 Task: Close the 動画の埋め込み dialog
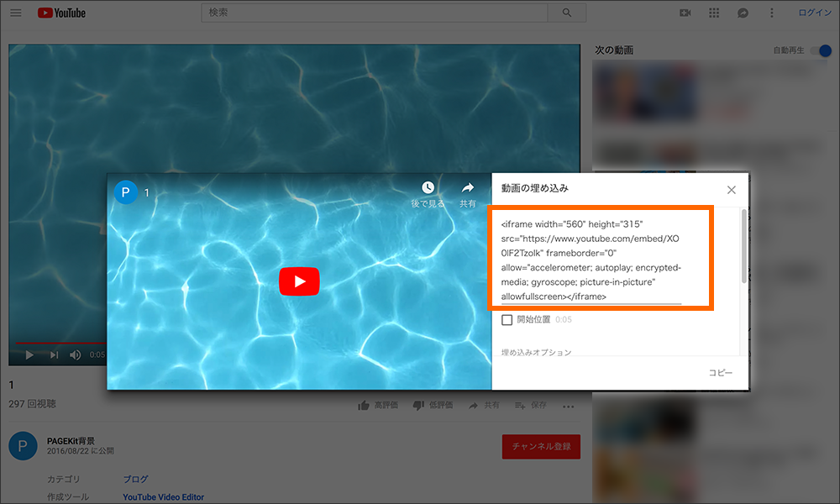pos(732,190)
